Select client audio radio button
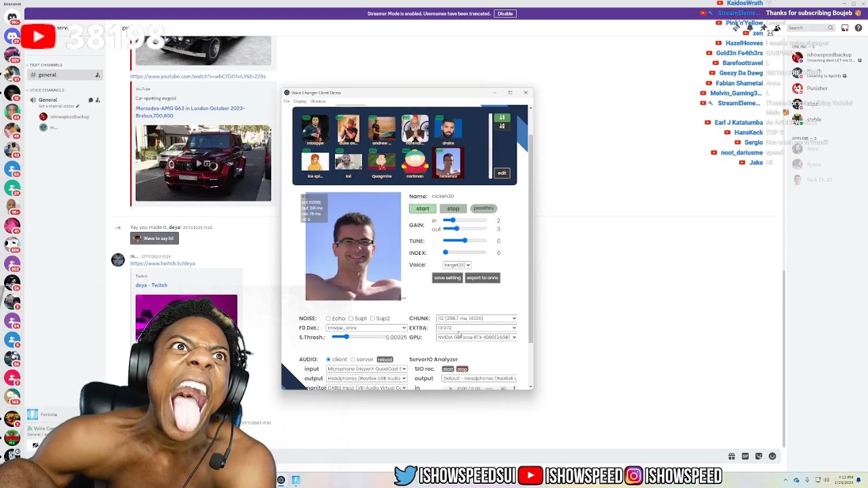The image size is (868, 488). pyautogui.click(x=329, y=359)
